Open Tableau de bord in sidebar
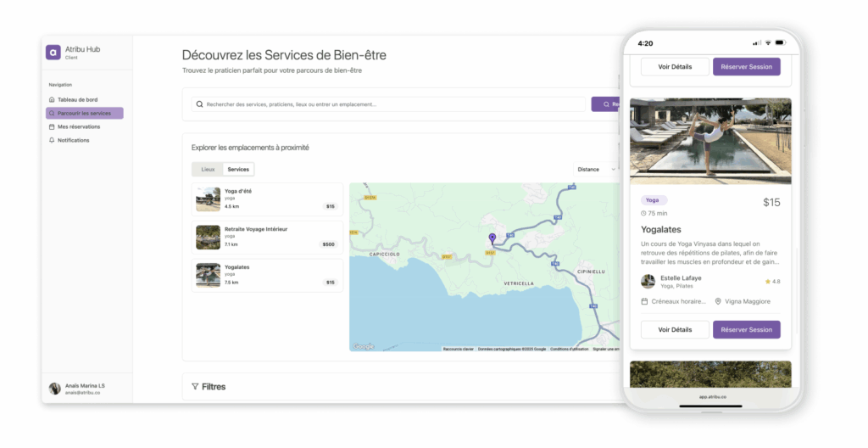The width and height of the screenshot is (868, 448). (77, 99)
